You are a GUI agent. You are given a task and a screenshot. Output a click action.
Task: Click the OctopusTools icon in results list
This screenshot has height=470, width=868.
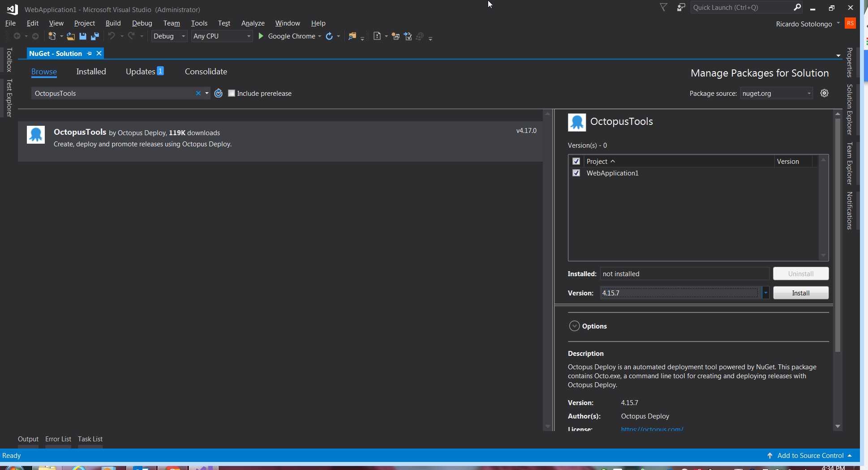point(36,135)
